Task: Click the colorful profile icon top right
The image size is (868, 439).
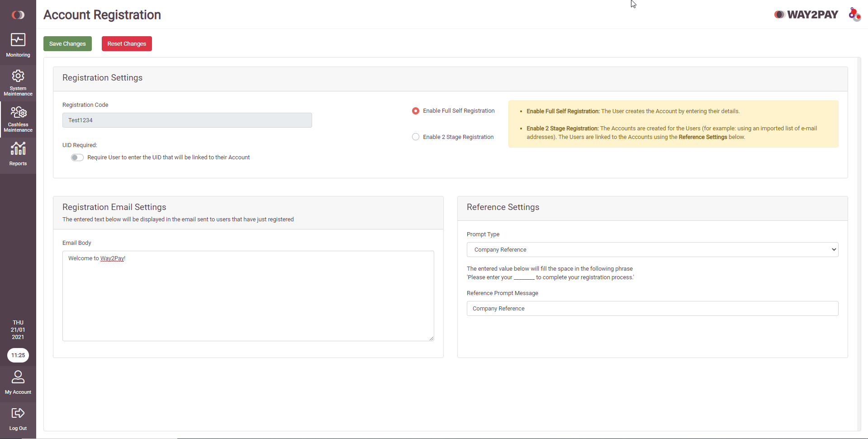Action: pyautogui.click(x=854, y=14)
